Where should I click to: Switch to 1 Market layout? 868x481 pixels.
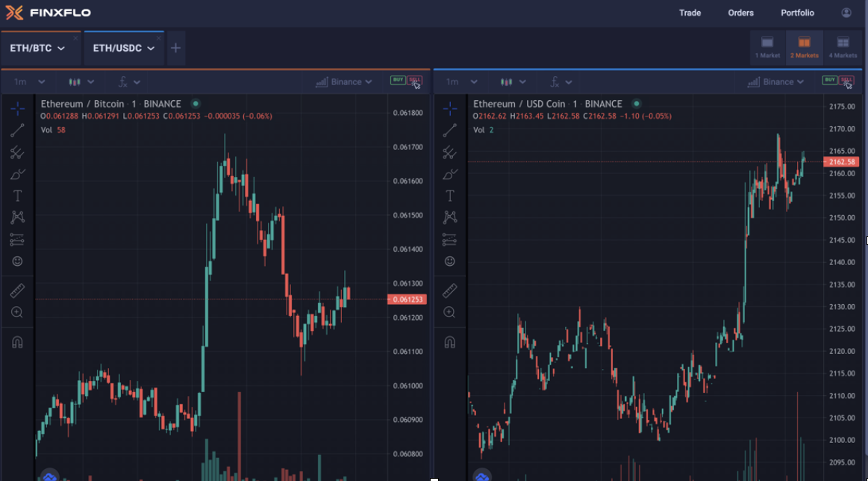(767, 47)
